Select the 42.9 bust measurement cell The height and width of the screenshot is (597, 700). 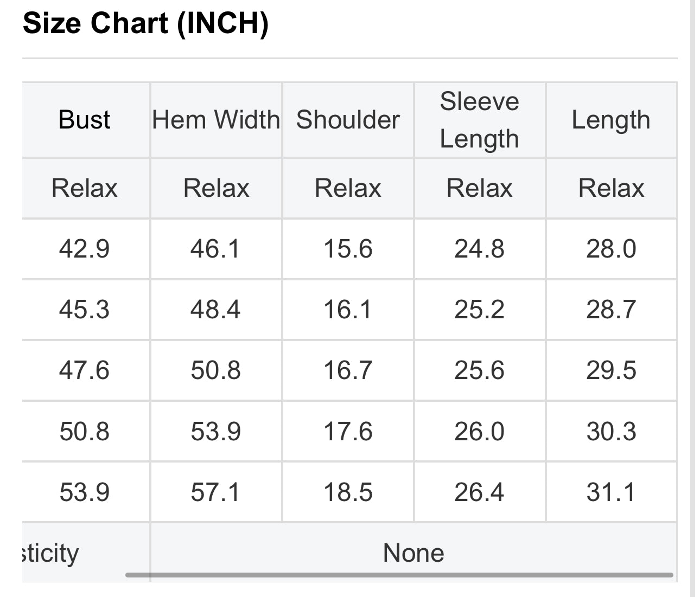tap(84, 249)
